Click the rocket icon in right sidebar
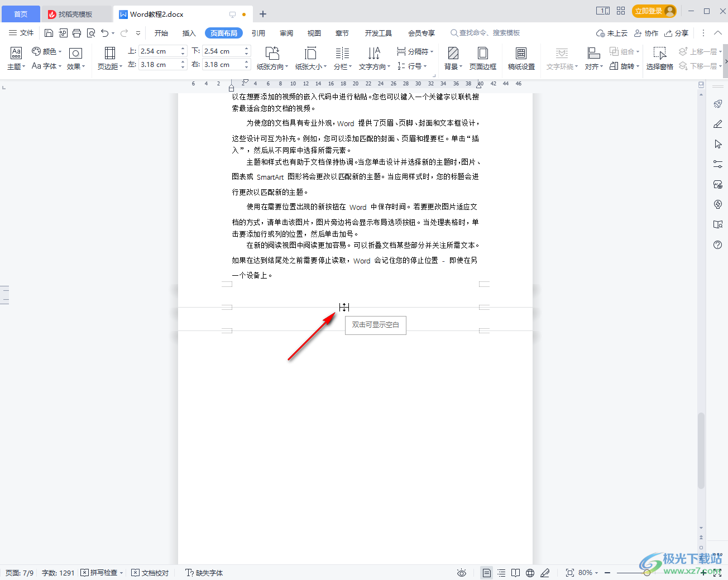This screenshot has height=580, width=728. [x=718, y=104]
